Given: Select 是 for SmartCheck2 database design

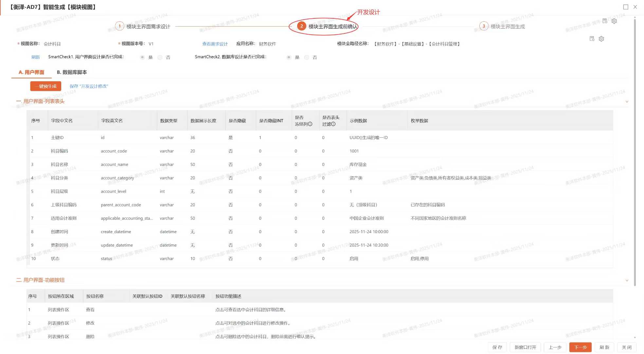Looking at the screenshot, I should tap(289, 57).
